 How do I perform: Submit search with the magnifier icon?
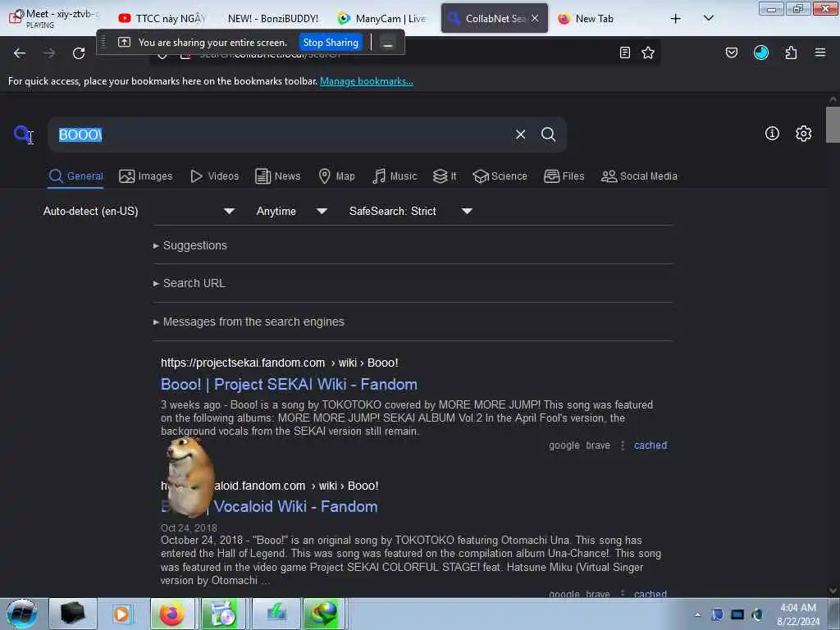tap(549, 135)
